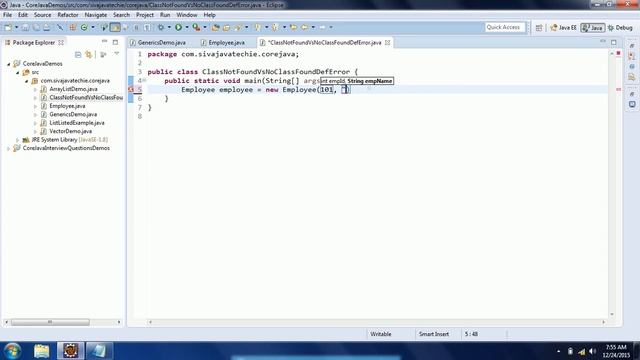The height and width of the screenshot is (360, 640).
Task: Click the Debug bug toolbar icon
Action: click(x=161, y=27)
